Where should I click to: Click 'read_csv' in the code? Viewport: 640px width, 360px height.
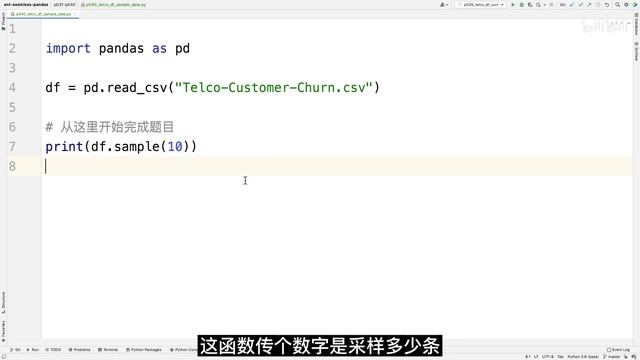(x=137, y=88)
